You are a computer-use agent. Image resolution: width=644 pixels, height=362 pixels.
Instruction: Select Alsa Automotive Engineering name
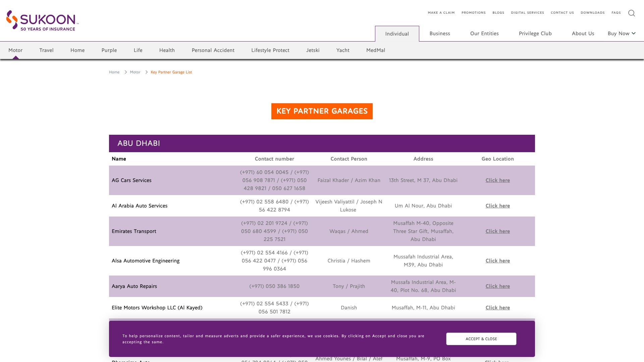pyautogui.click(x=146, y=261)
